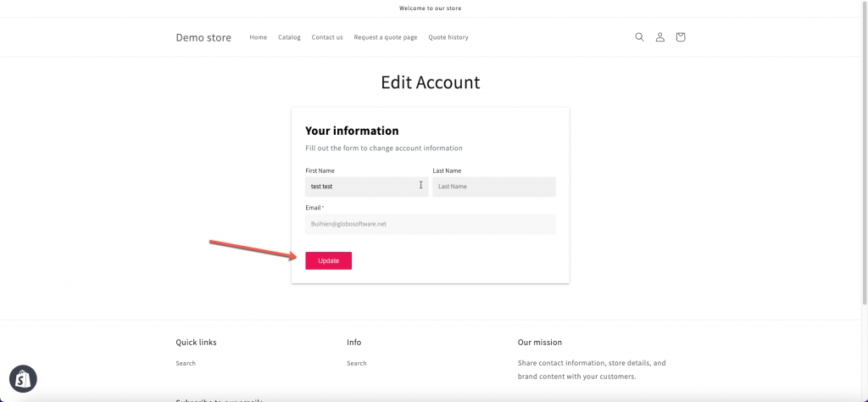Select the Email address input field

tap(430, 224)
